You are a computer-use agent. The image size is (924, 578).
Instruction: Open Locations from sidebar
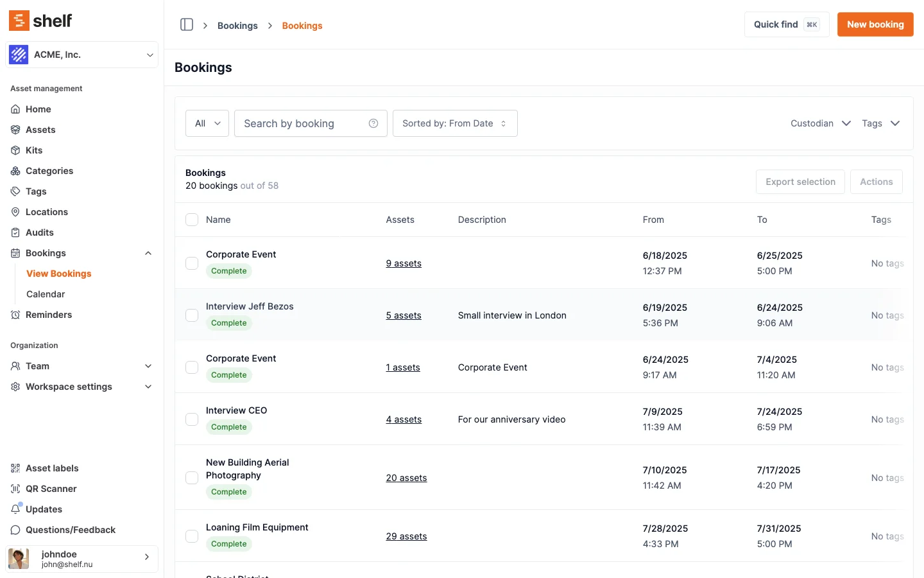tap(46, 212)
